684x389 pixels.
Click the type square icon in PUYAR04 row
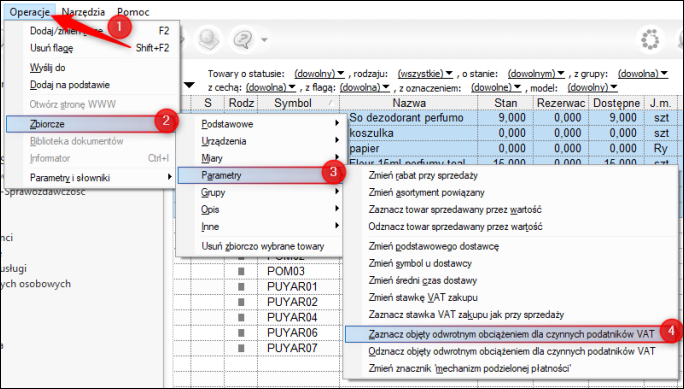241,317
